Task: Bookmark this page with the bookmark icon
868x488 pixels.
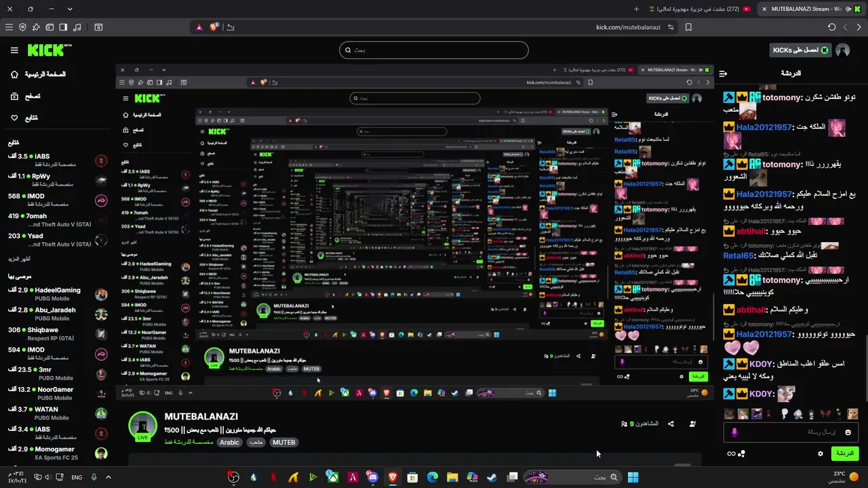Action: (688, 27)
